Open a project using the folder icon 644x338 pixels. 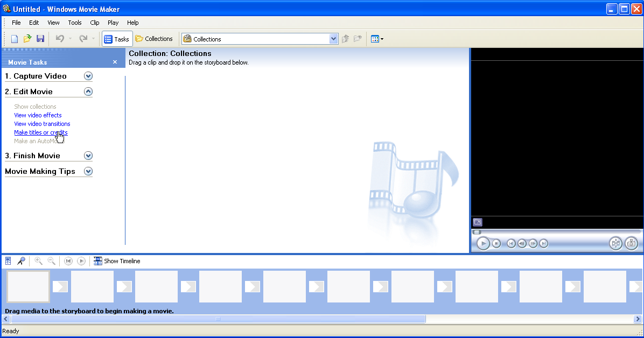[x=27, y=39]
